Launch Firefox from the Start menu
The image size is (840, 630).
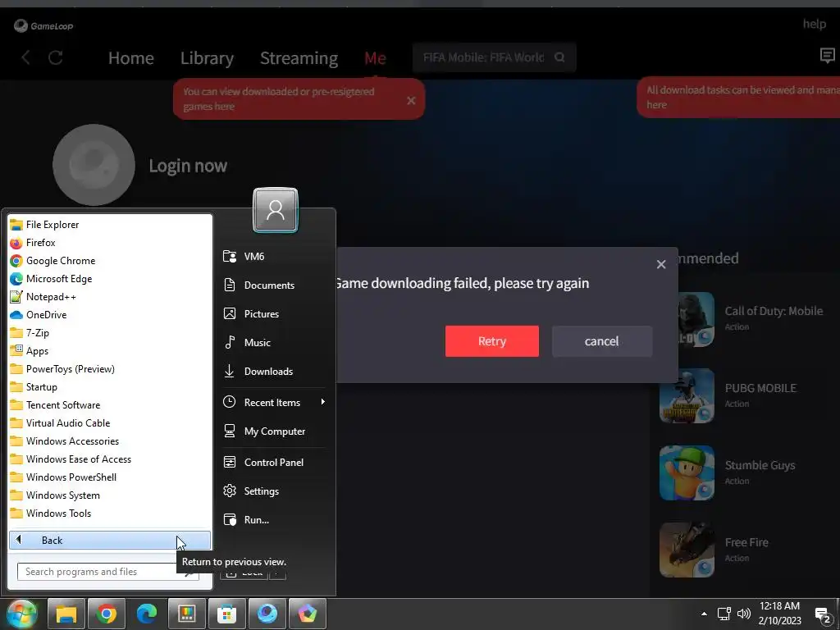110,243
